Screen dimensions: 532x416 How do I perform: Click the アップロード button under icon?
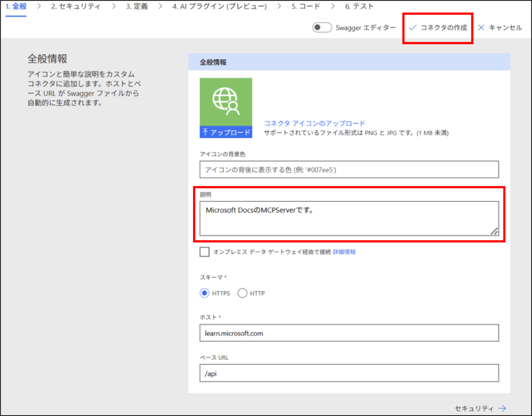tap(226, 132)
